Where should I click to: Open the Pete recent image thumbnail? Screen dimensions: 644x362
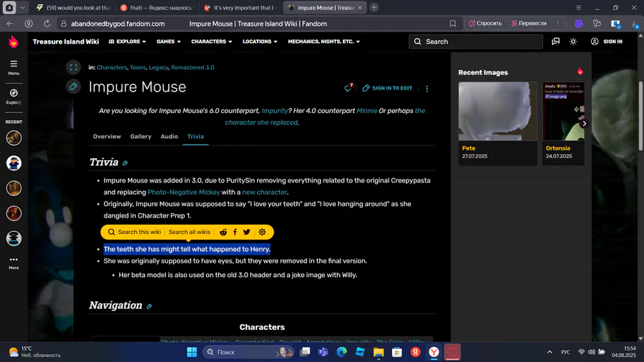tap(498, 111)
